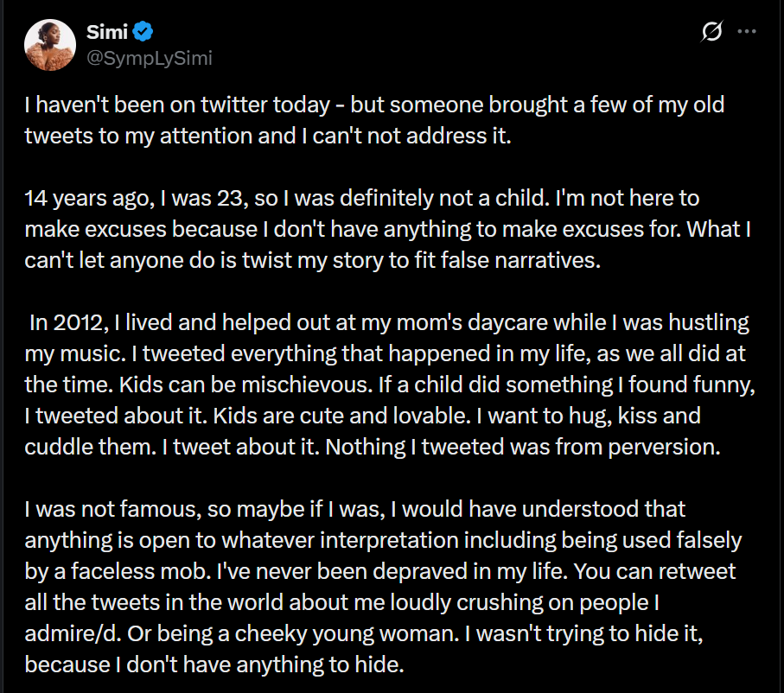Click the blue verified badge
Screen dimensions: 784x693
click(x=143, y=33)
